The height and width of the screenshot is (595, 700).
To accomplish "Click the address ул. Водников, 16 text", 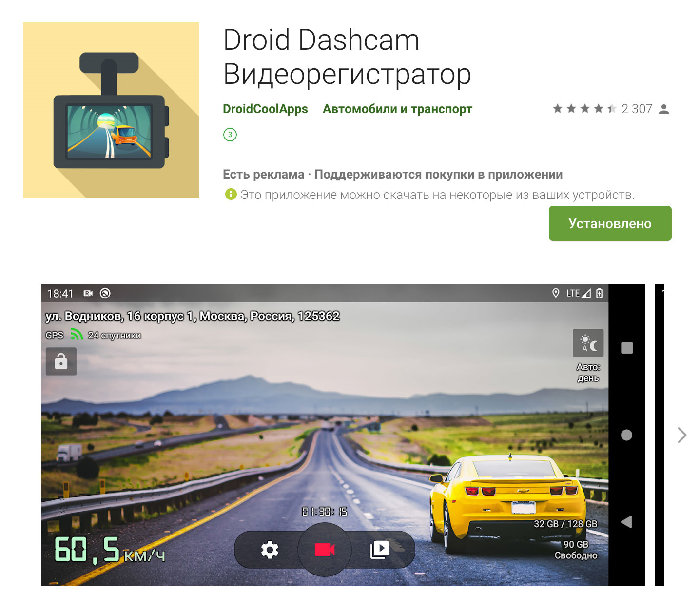I will pyautogui.click(x=193, y=316).
